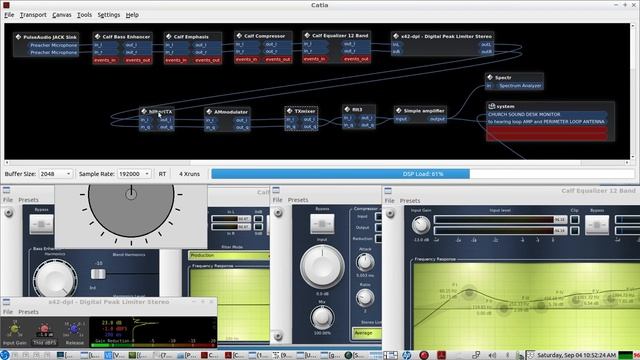Screen dimensions: 640x360
Task: Click the volume speaker icon in tray
Action: click(492, 355)
